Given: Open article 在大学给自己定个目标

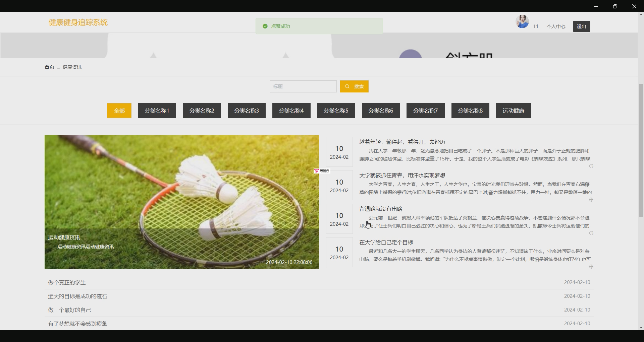Looking at the screenshot, I should coord(386,243).
